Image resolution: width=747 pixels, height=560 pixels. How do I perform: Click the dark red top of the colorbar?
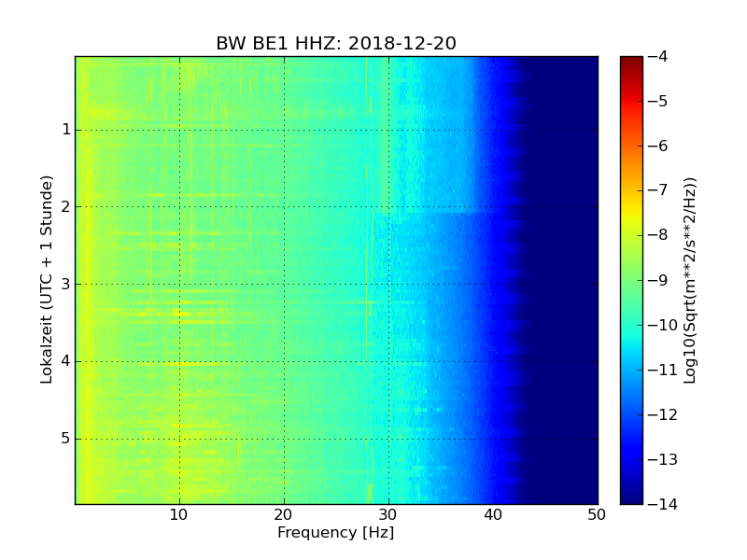click(631, 62)
